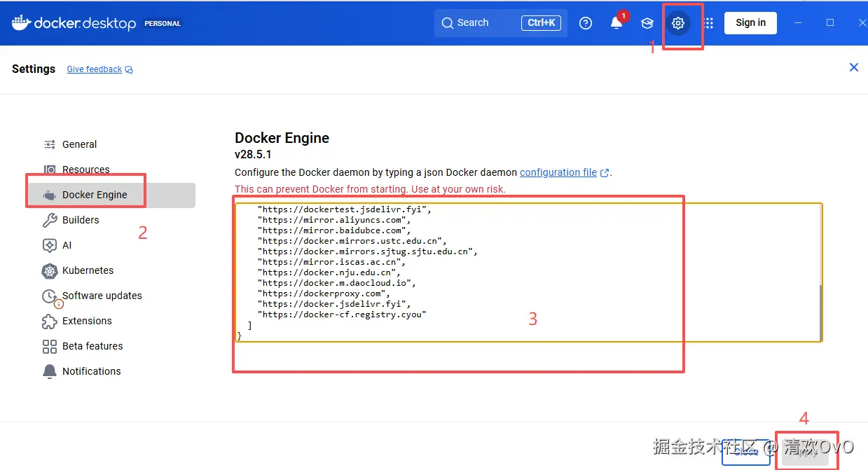The height and width of the screenshot is (470, 868).
Task: Click the docker.mirrors.sjtug.sjtu.edu.cn line
Action: coord(368,251)
